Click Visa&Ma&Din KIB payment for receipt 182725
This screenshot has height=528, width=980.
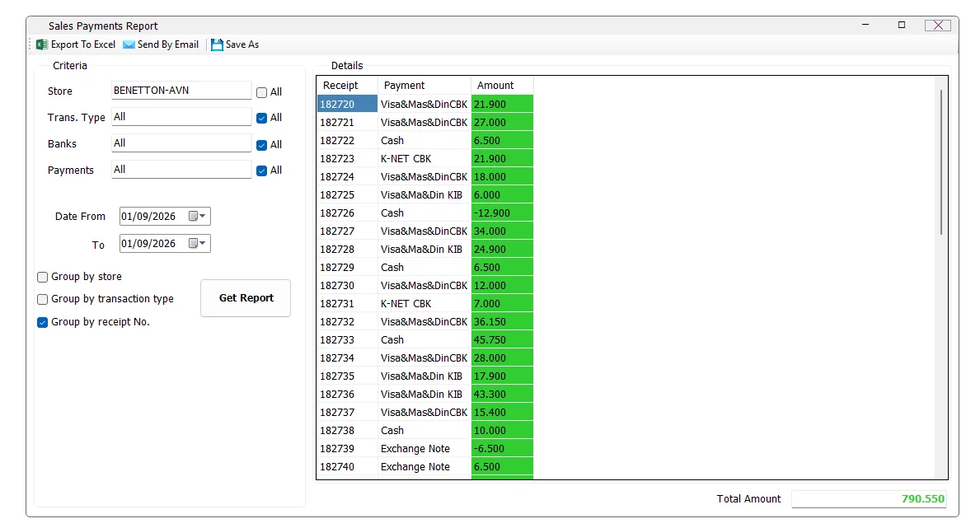pyautogui.click(x=424, y=195)
